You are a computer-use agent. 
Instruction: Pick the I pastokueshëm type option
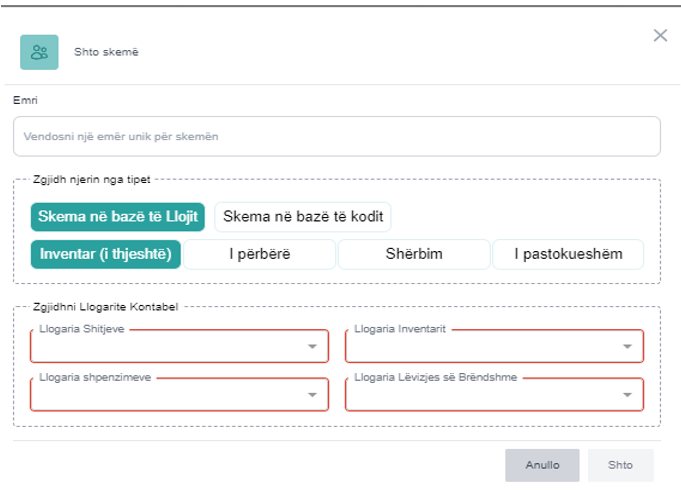coord(568,254)
